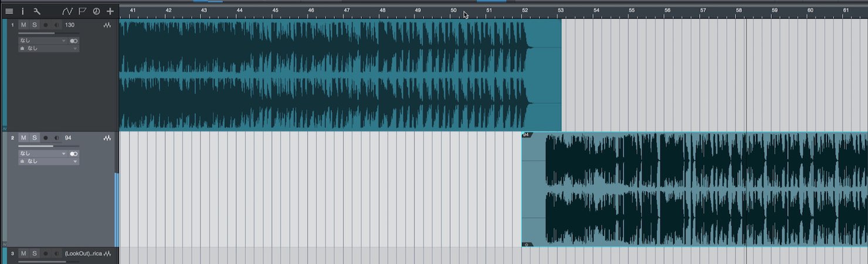Open the wrench options icon
Screen dimensions: 868x264
point(37,11)
